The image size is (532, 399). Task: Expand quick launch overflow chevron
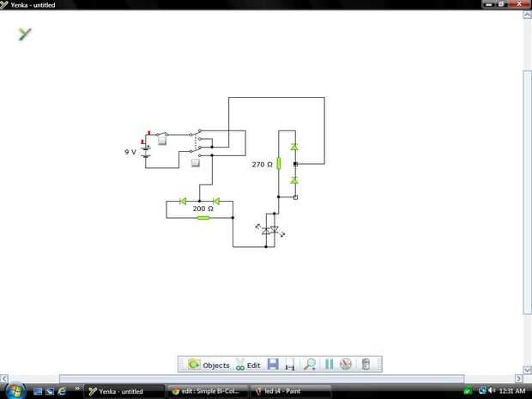click(x=77, y=389)
